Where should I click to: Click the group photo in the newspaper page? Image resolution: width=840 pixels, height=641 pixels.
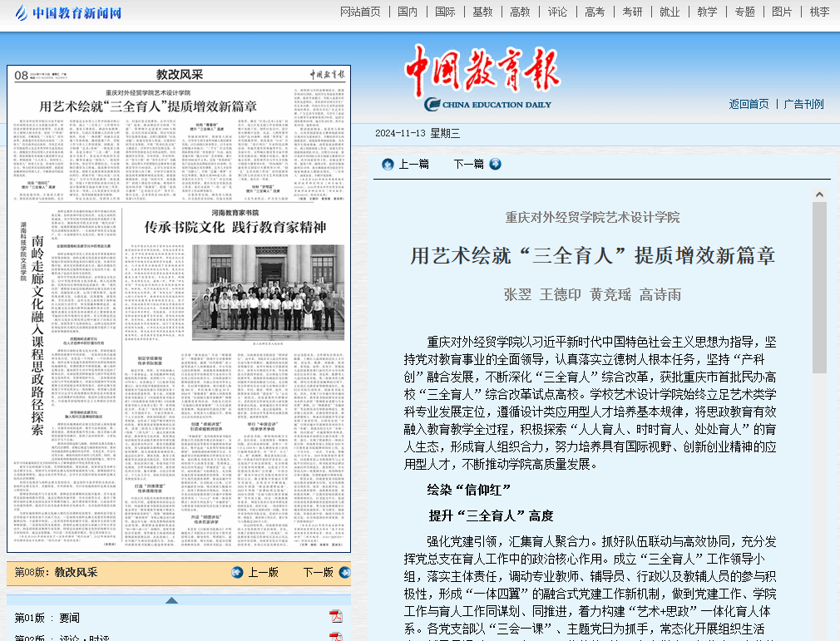click(268, 288)
